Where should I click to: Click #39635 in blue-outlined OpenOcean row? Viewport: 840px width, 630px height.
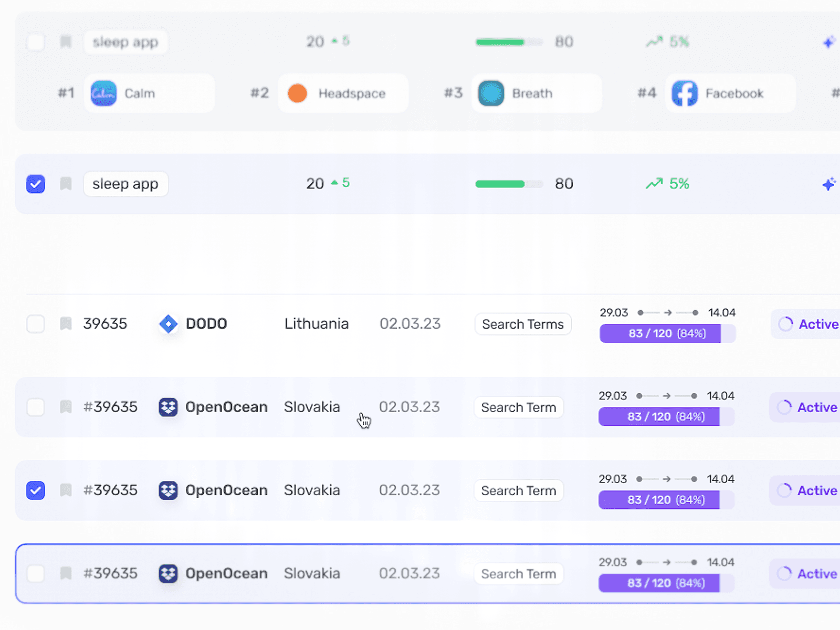click(110, 573)
